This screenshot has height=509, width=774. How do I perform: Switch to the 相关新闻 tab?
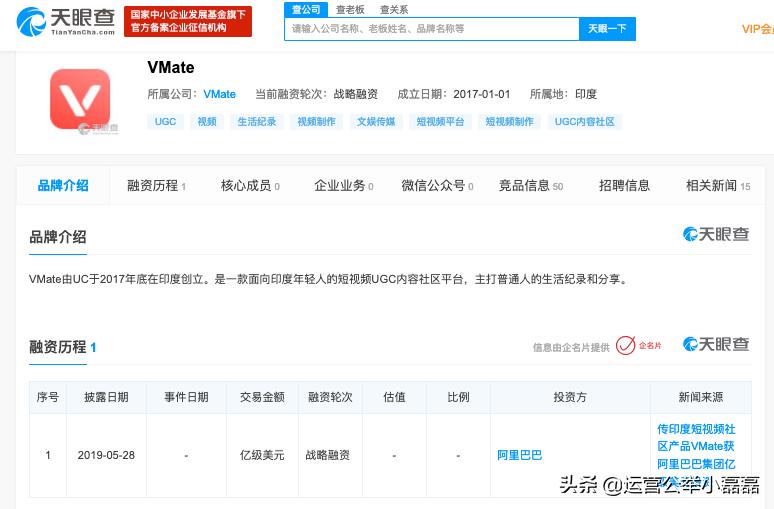(x=718, y=186)
